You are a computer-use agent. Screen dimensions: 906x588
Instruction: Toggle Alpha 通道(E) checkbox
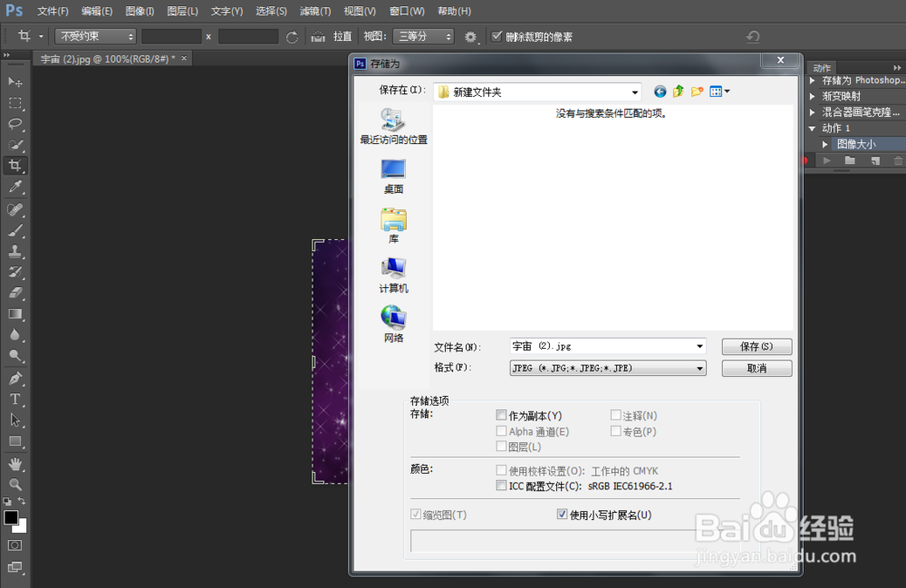[x=501, y=431]
